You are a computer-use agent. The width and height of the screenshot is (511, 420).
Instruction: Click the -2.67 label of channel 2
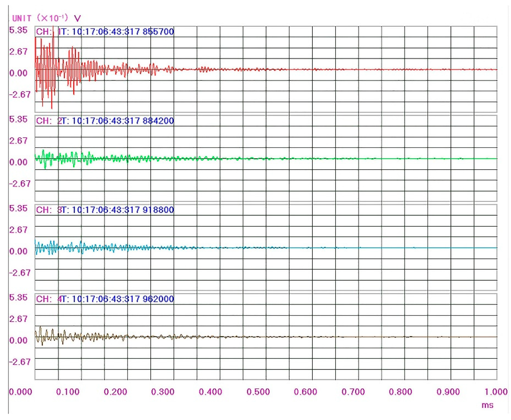click(20, 184)
